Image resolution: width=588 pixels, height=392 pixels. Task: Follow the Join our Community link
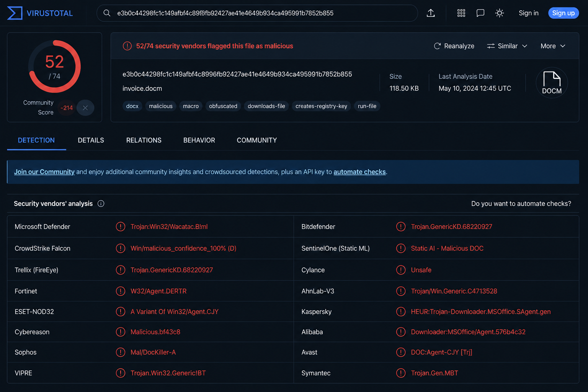tap(44, 172)
